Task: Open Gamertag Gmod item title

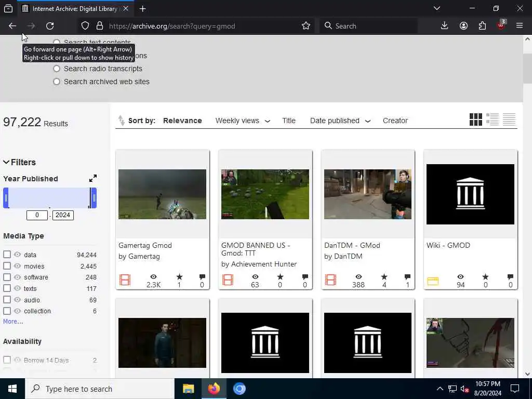Action: pyautogui.click(x=145, y=245)
